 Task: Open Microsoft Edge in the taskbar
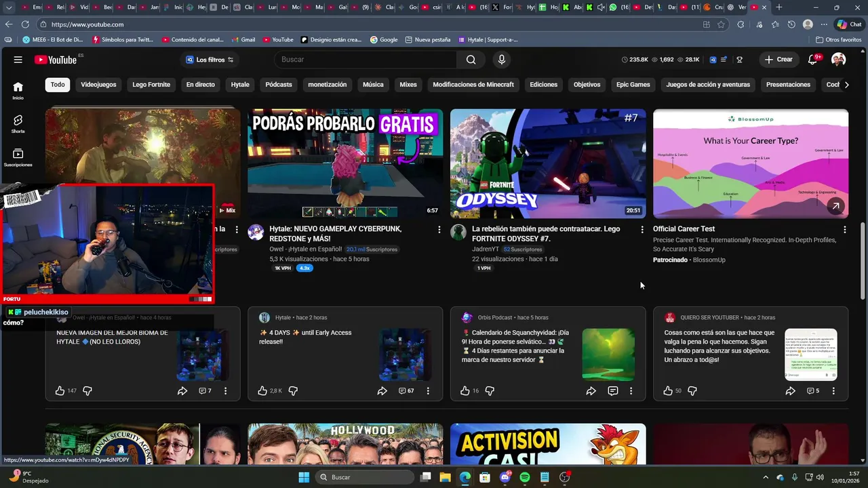coord(465,477)
